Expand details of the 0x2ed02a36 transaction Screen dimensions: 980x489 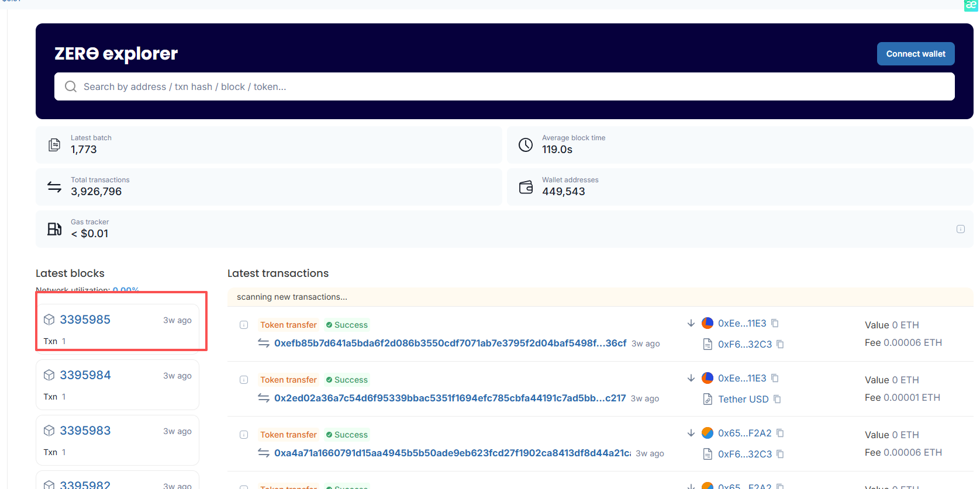click(244, 380)
